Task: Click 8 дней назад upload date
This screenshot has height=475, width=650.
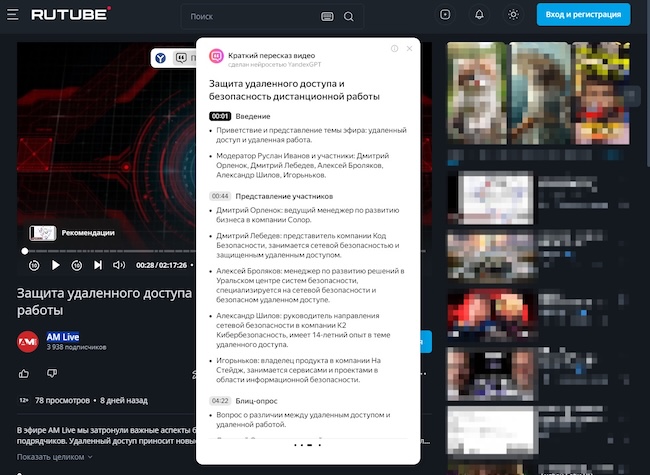Action: (x=124, y=400)
